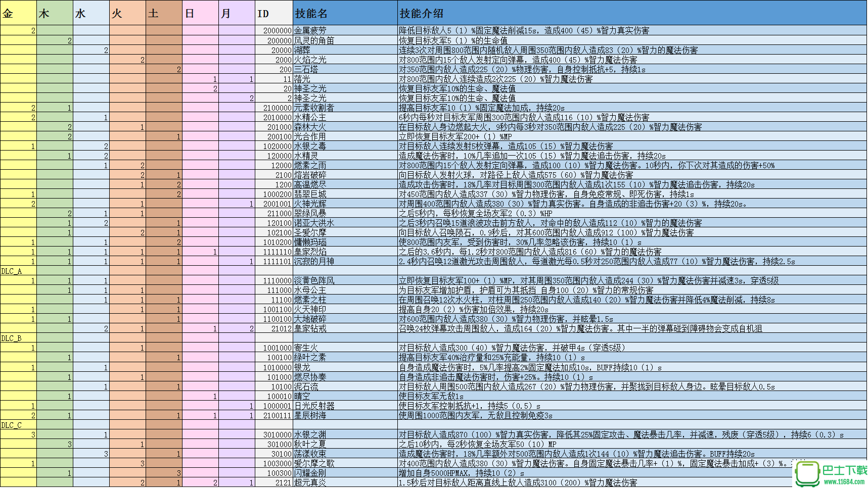Click the skill name 水母公主
Image resolution: width=868 pixels, height=488 pixels.
pyautogui.click(x=345, y=290)
